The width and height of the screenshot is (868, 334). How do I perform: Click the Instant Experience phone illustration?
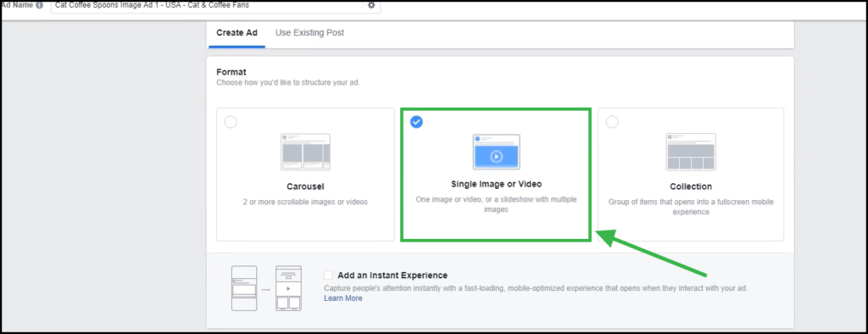(x=266, y=288)
